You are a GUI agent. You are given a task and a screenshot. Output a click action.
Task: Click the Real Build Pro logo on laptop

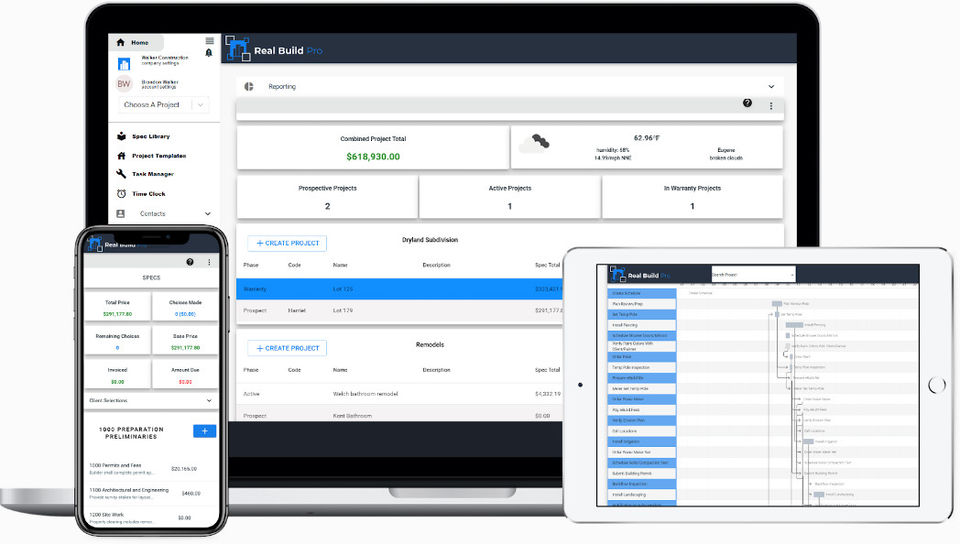click(274, 50)
